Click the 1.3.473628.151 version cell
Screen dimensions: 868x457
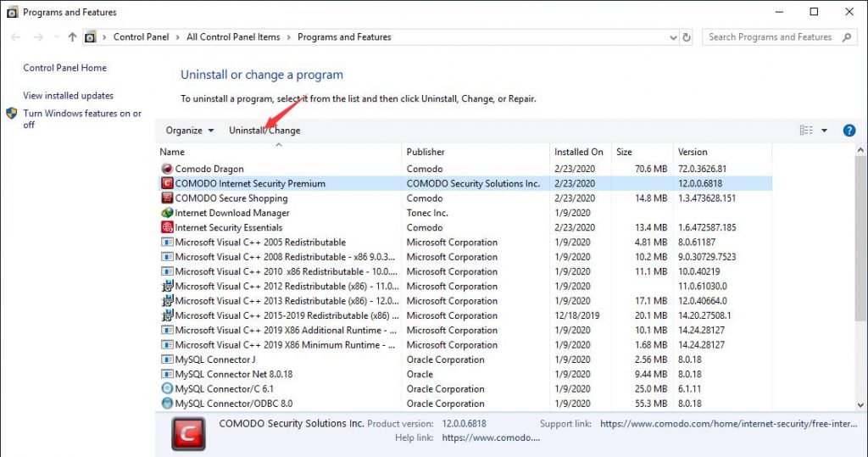tap(707, 198)
